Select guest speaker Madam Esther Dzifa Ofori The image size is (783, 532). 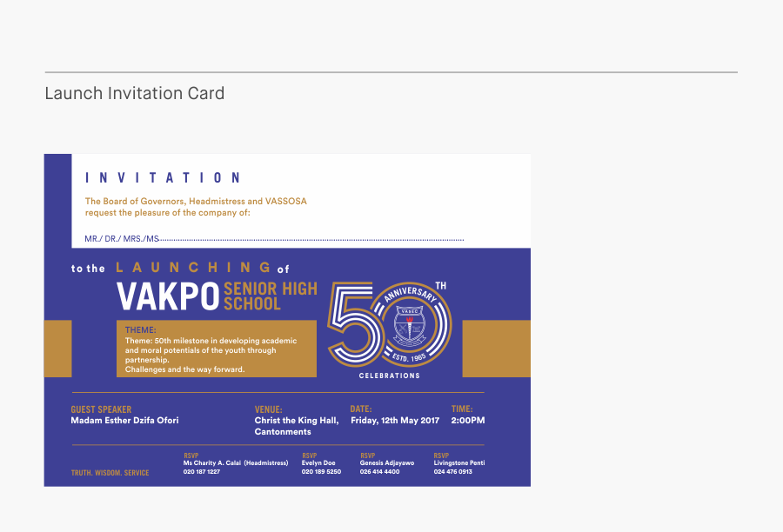click(x=124, y=421)
